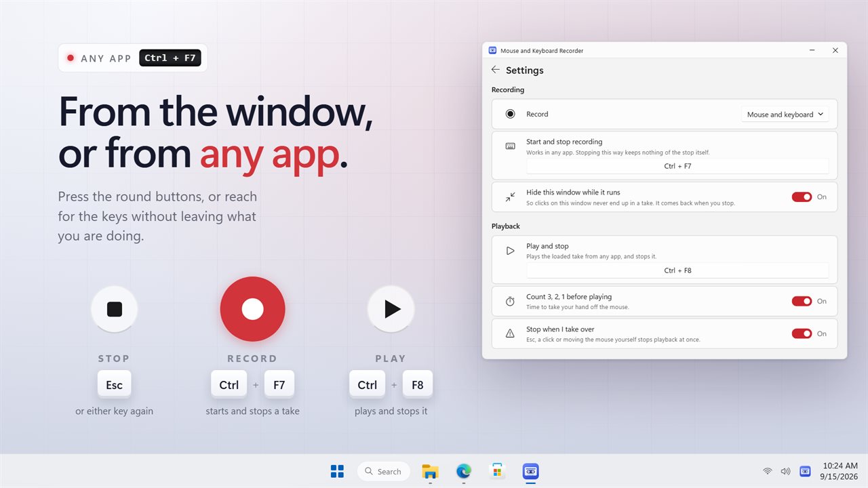Open the network Wi-Fi tray icon
This screenshot has width=868, height=488.
click(x=768, y=471)
